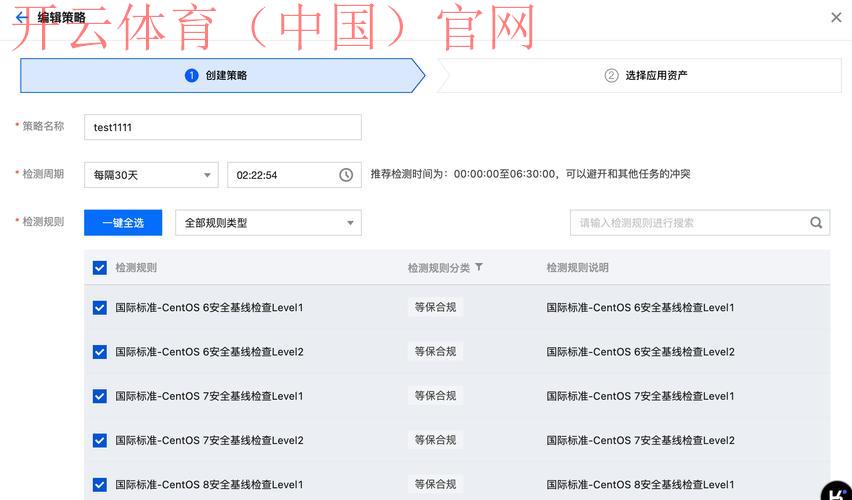Screen dimensions: 852x500
Task: Uncheck CentOS 6 Level1 rule checkbox
Action: [x=99, y=308]
